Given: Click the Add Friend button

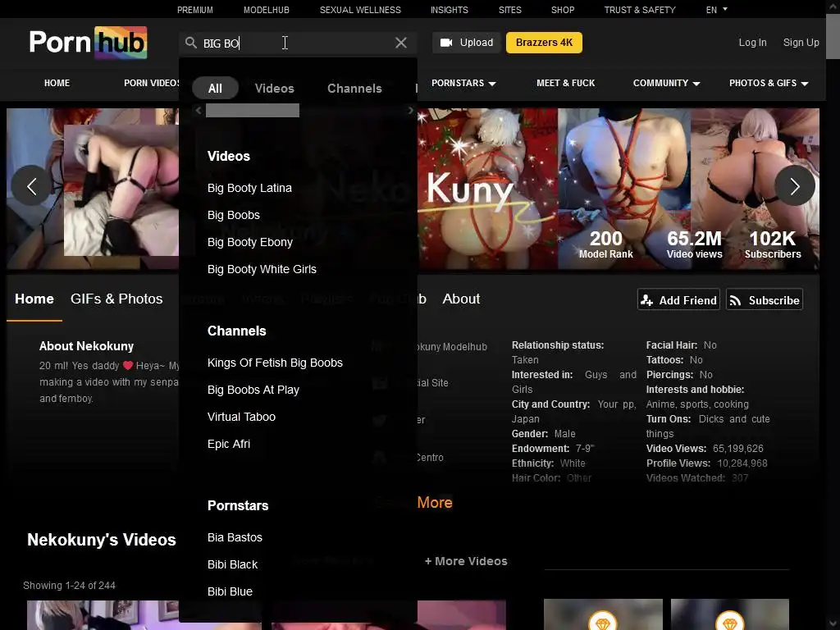Looking at the screenshot, I should click(x=679, y=300).
